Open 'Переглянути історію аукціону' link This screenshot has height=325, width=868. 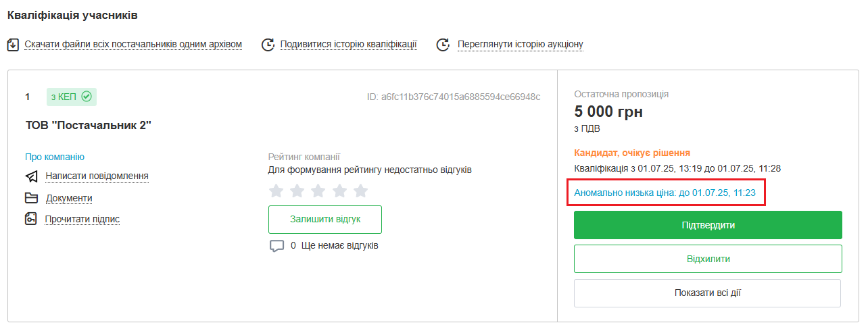tap(520, 45)
